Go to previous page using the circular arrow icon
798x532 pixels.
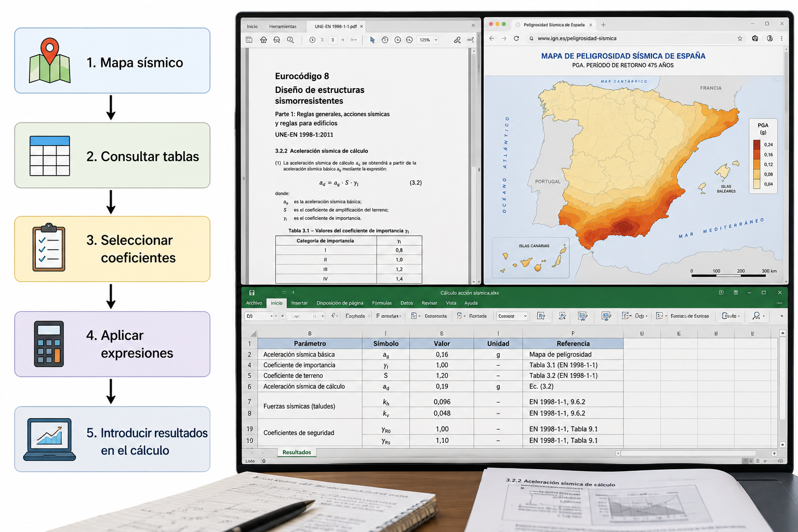pos(312,40)
